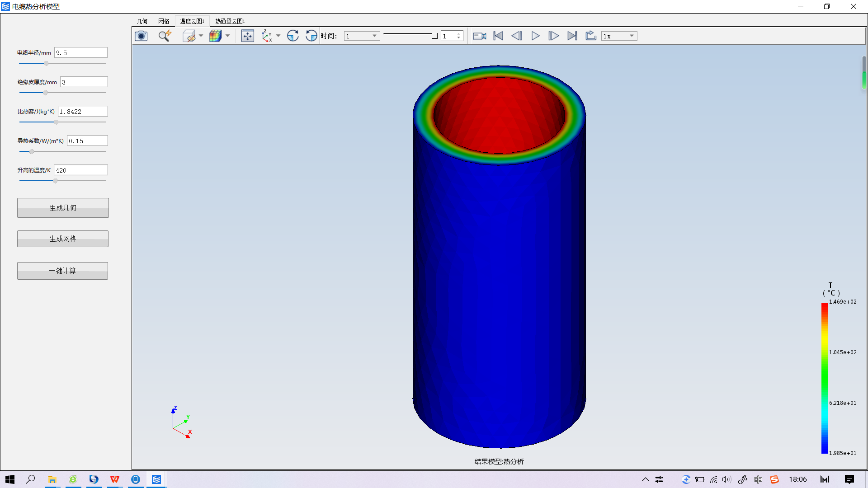This screenshot has height=488, width=868.
Task: Click the temperature color legend bar
Action: click(825, 378)
